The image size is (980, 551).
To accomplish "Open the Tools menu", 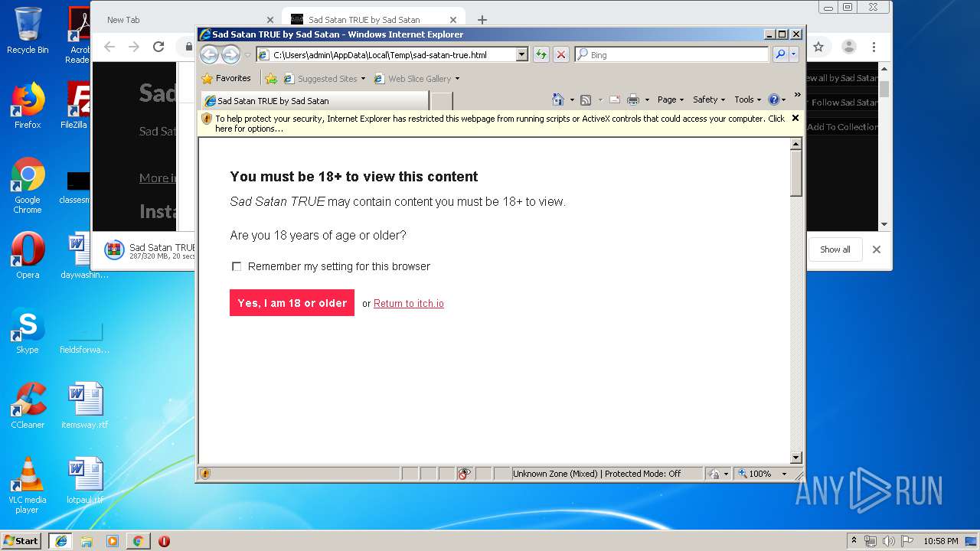I will click(748, 99).
